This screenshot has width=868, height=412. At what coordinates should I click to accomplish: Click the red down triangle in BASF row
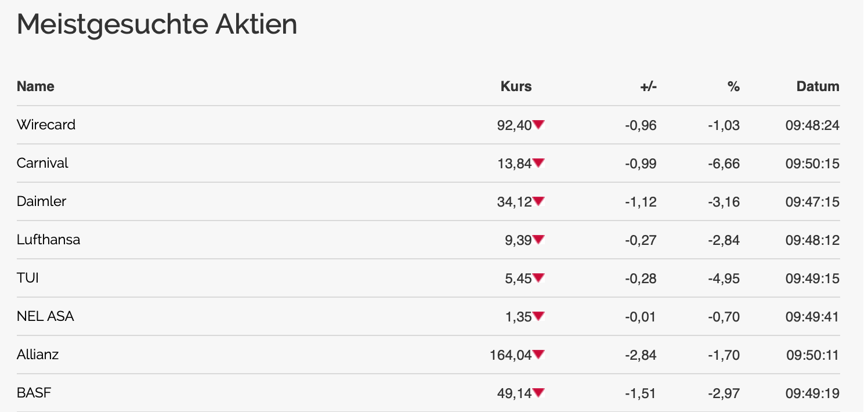538,392
